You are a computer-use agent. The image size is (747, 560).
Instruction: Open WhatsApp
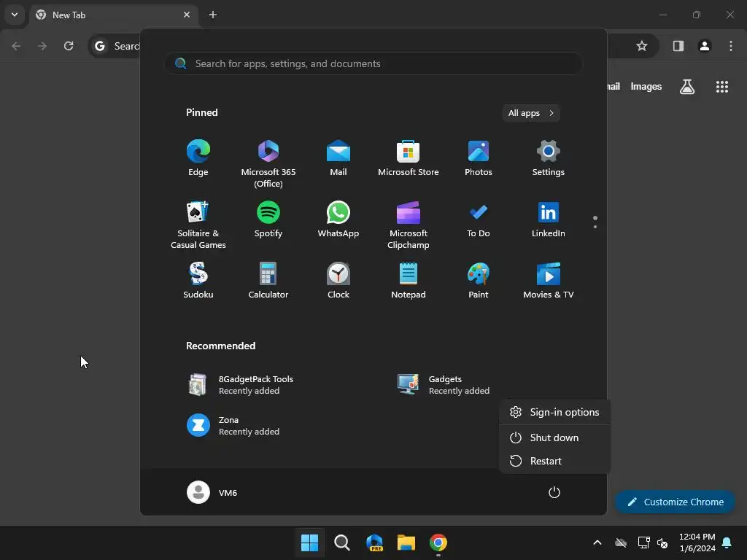pyautogui.click(x=338, y=219)
